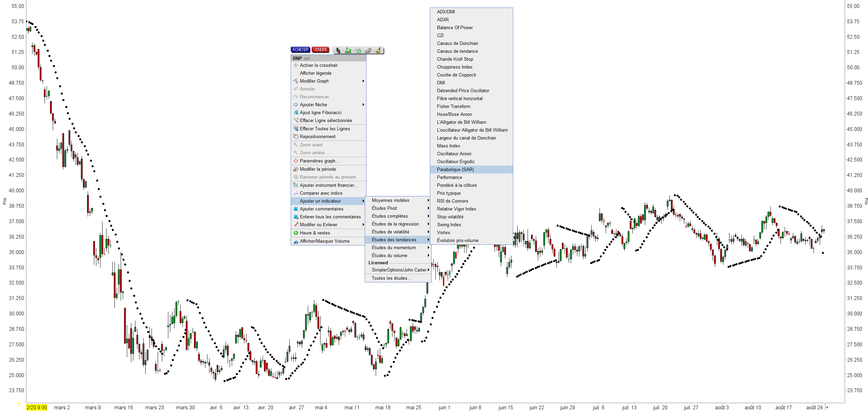Toggle Afficher légende option
The width and height of the screenshot is (868, 411).
tap(328, 73)
